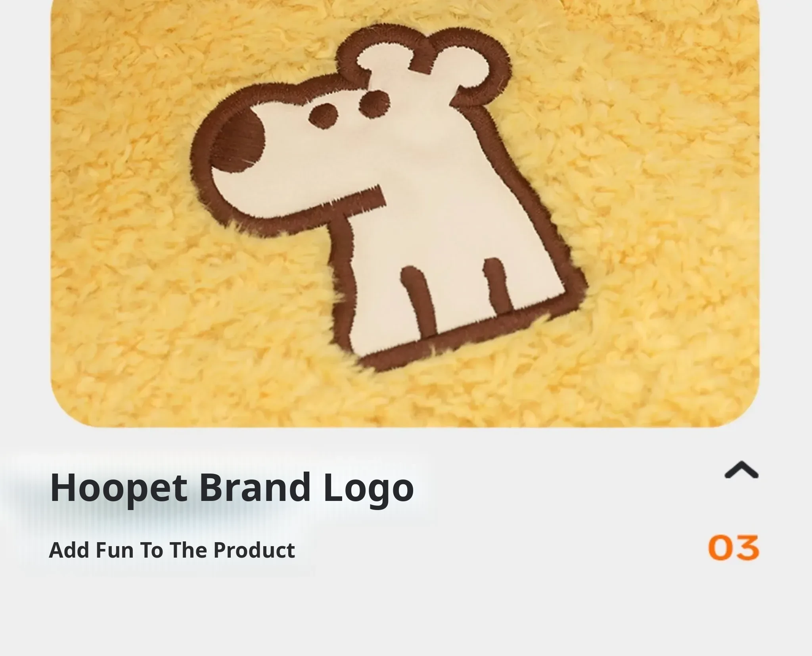The width and height of the screenshot is (812, 656).
Task: Tap the orange 03 step number
Action: pos(733,548)
